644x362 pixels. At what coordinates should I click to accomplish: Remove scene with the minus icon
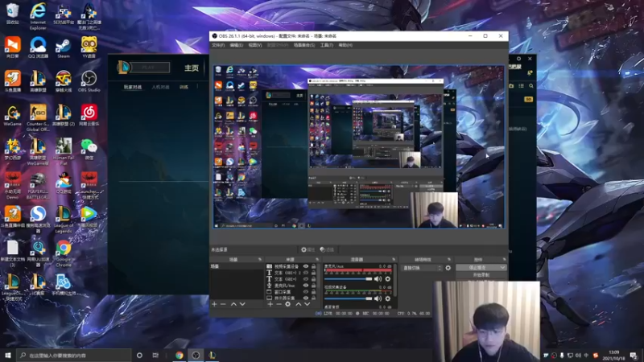coord(223,304)
